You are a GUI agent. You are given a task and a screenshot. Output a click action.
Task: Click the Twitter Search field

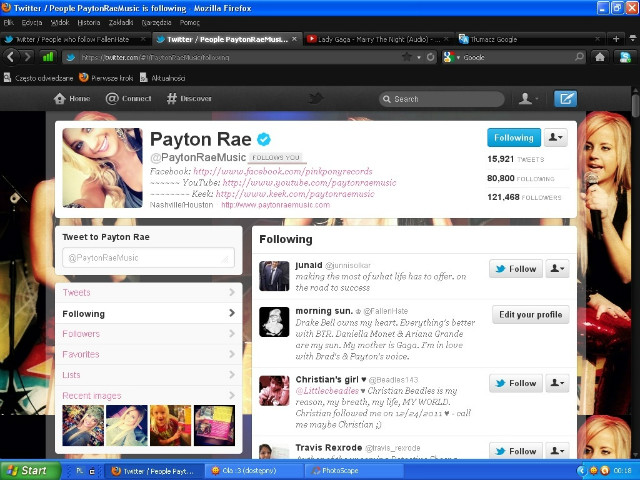point(442,99)
